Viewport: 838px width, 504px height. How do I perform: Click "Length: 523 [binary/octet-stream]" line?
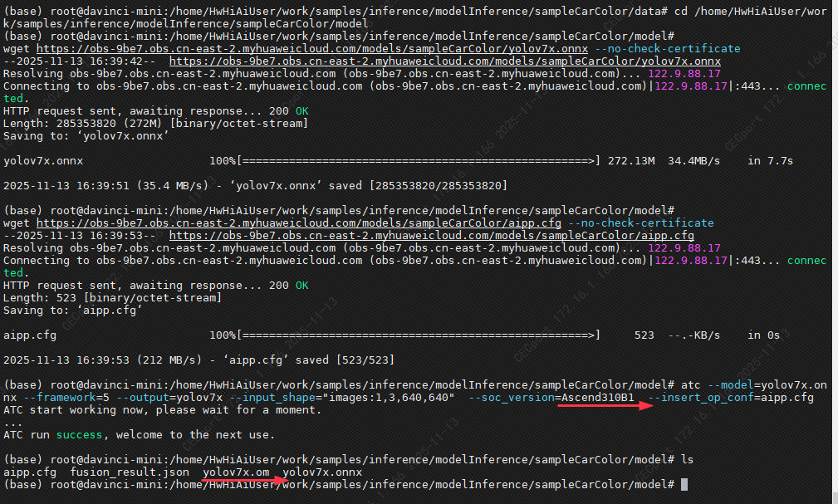click(112, 298)
